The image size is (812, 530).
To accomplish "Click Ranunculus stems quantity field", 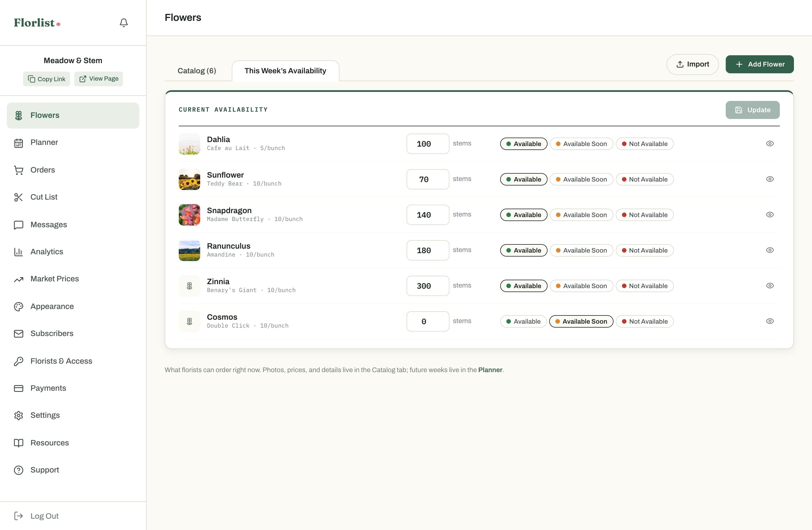I will 427,250.
